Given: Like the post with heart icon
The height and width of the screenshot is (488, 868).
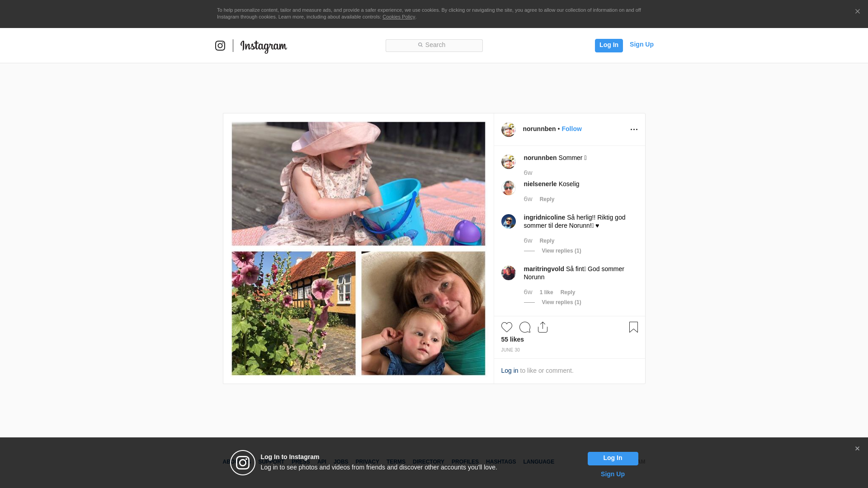Looking at the screenshot, I should coord(507,327).
